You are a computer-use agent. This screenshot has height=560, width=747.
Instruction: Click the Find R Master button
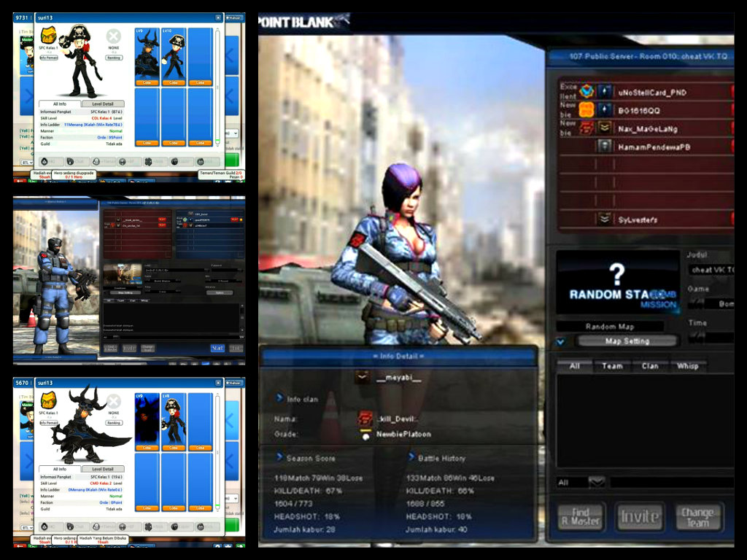[581, 517]
